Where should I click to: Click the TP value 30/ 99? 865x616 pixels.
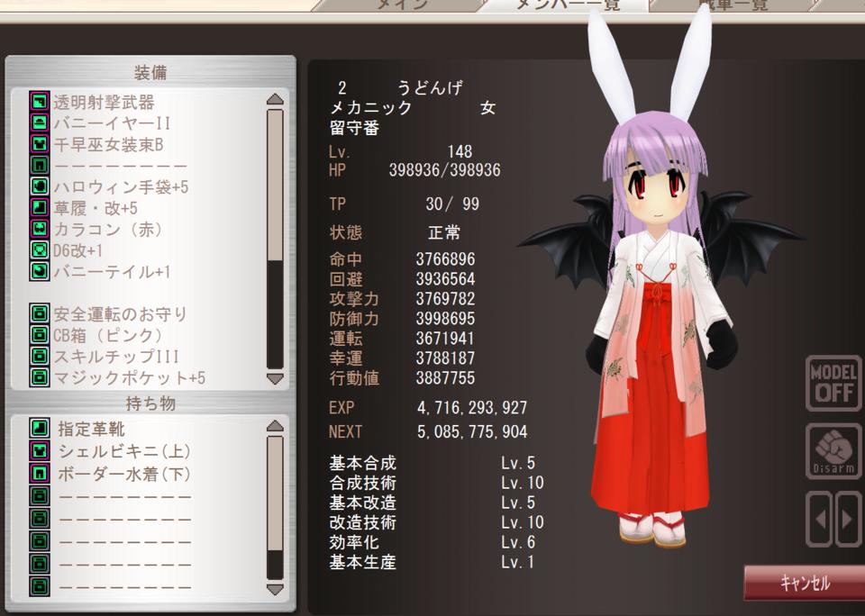452,204
